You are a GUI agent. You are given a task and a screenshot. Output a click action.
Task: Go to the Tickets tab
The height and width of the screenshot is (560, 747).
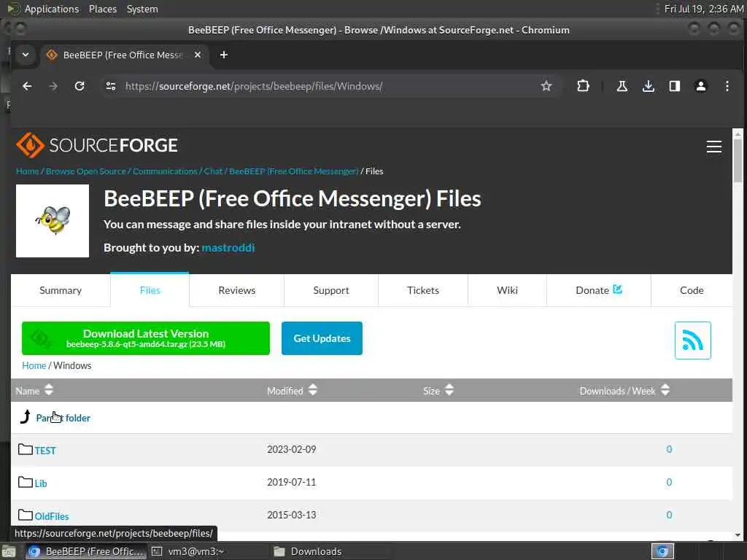coord(423,290)
